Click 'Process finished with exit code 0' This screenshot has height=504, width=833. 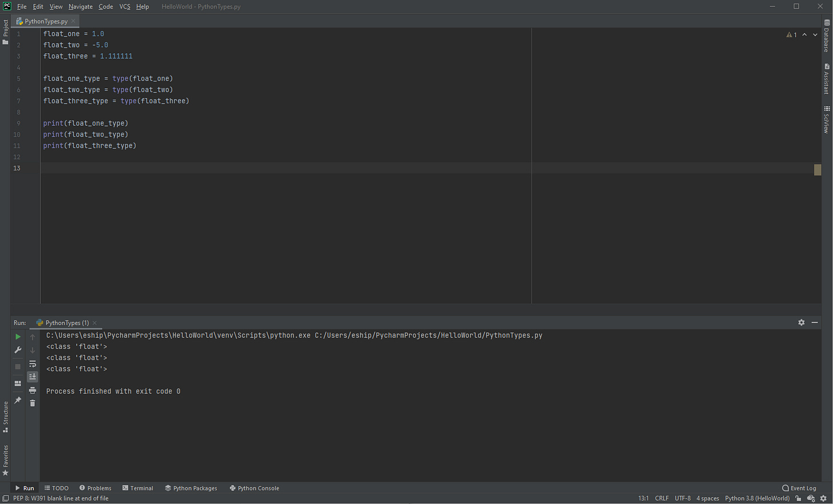[113, 391]
